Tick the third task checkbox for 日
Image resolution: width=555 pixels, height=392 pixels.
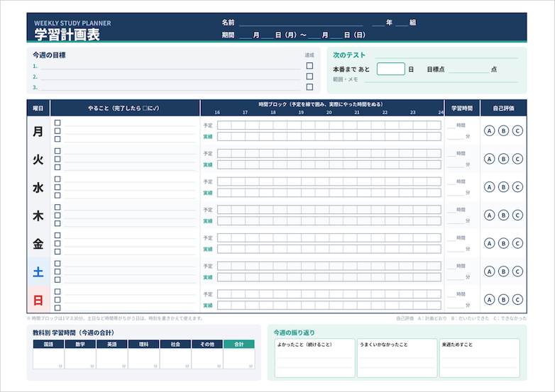coord(57,308)
